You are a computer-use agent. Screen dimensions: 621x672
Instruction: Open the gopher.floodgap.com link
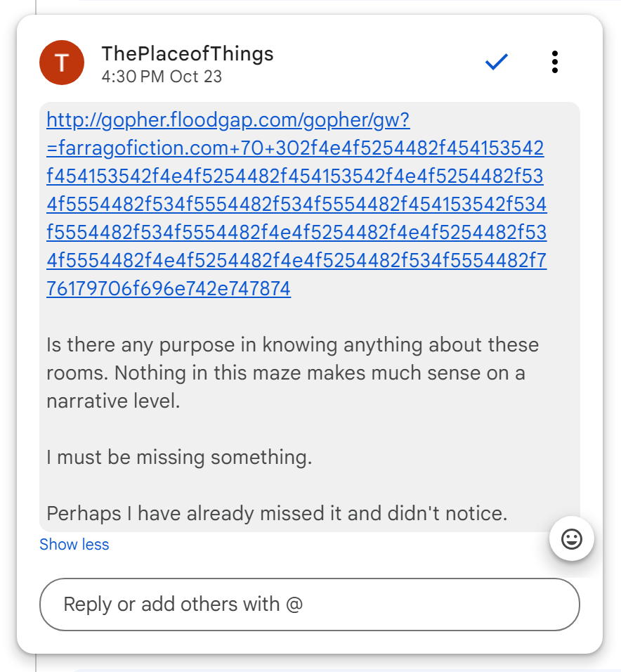228,120
